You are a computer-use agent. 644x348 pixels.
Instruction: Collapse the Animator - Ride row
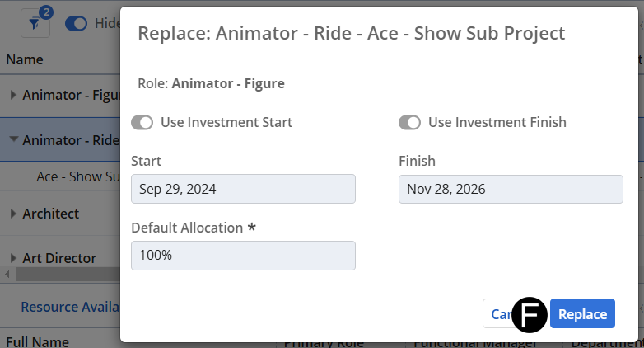coord(13,140)
